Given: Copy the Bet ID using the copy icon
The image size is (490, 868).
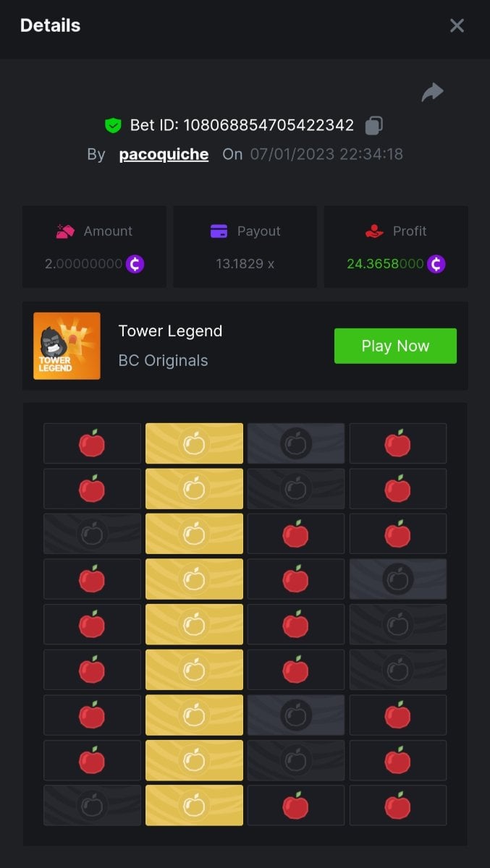Looking at the screenshot, I should point(373,125).
